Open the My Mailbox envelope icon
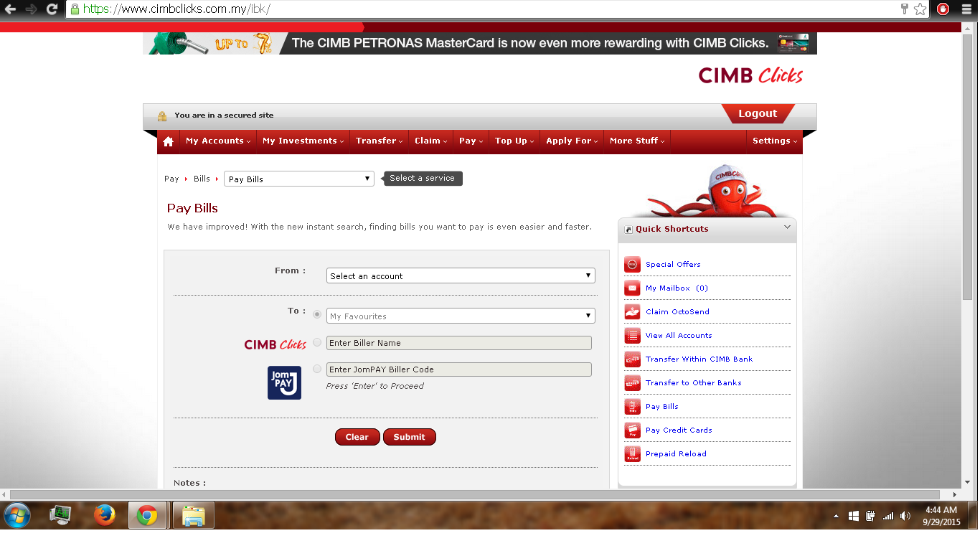980x551 pixels. pos(632,288)
